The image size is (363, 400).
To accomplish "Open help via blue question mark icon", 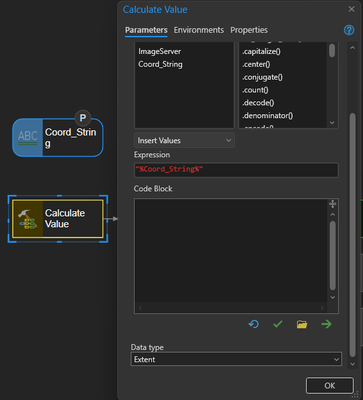I will [349, 30].
